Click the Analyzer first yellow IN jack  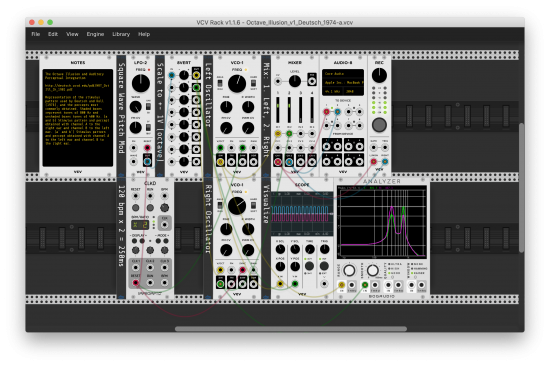tap(341, 285)
